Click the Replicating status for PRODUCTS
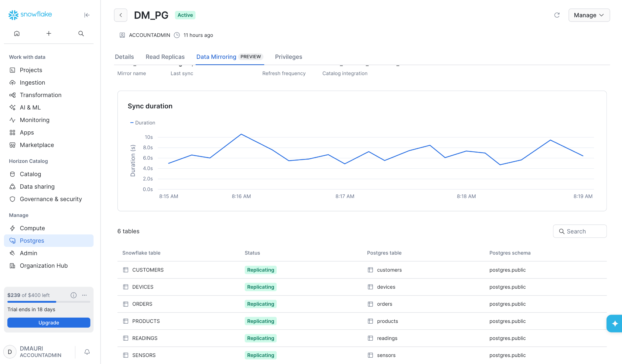This screenshot has width=622, height=364. [x=261, y=321]
